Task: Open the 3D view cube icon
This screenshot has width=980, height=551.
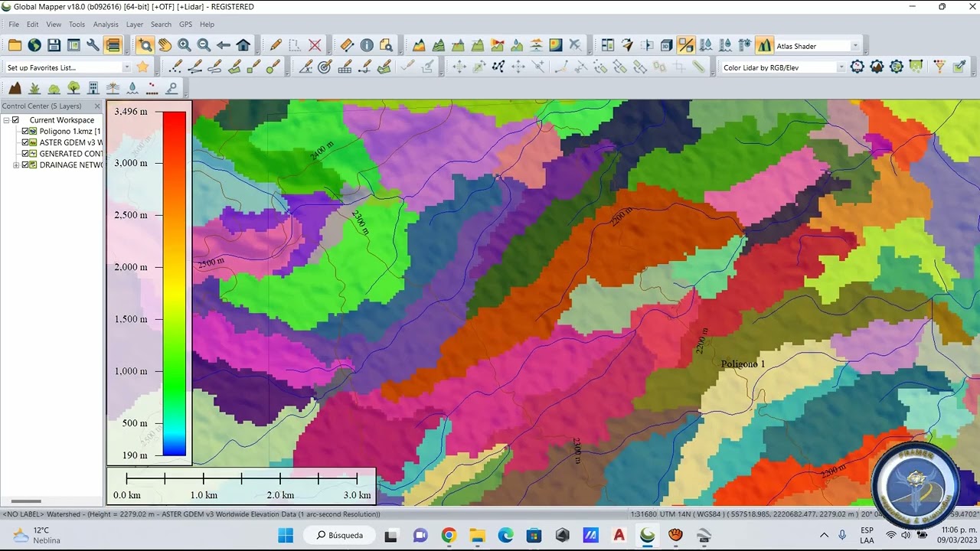Action: tap(666, 46)
